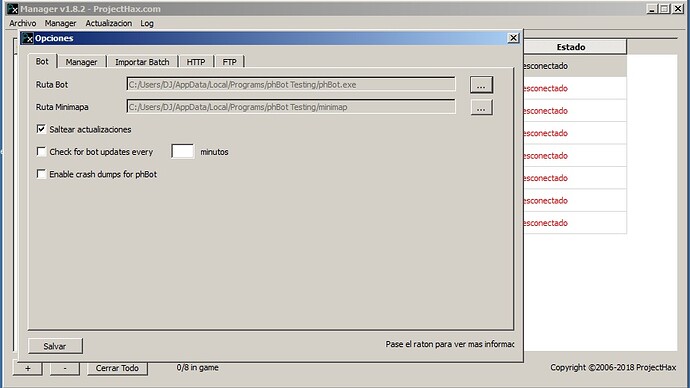The height and width of the screenshot is (388, 690).
Task: Click the Estado column header
Action: click(575, 47)
